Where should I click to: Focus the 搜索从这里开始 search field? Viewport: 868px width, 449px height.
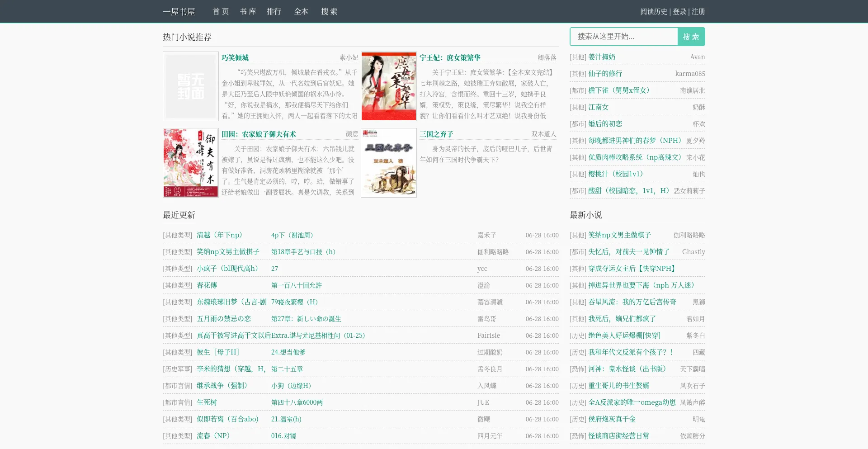624,37
